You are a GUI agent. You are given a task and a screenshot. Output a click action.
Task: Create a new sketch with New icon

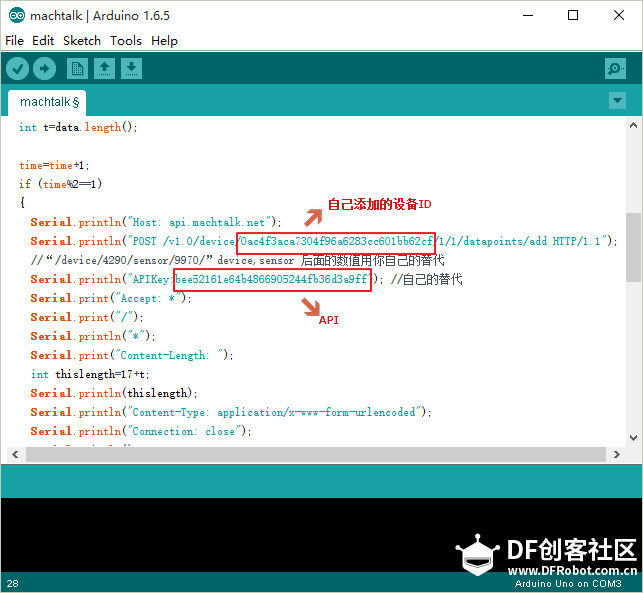pyautogui.click(x=77, y=68)
